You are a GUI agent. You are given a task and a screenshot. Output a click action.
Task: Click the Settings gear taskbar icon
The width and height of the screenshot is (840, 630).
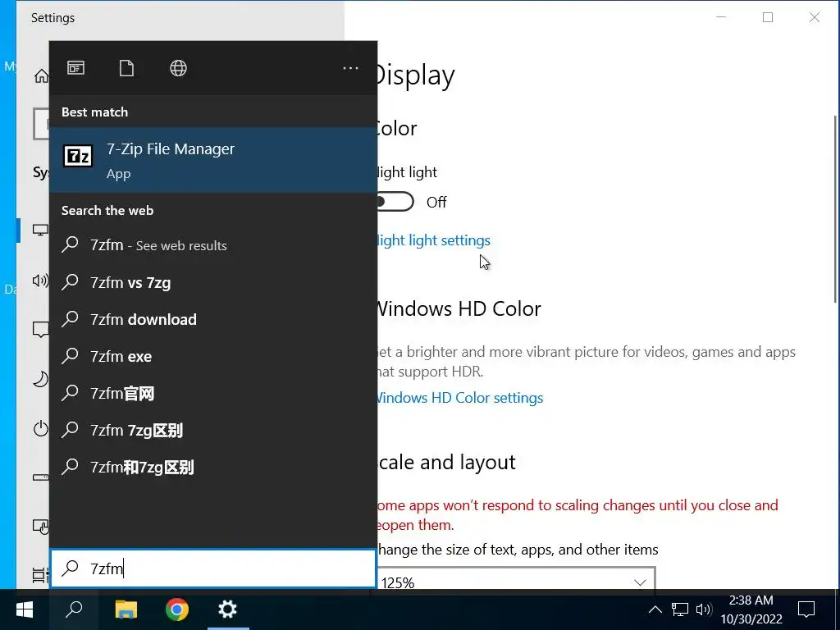pos(228,609)
